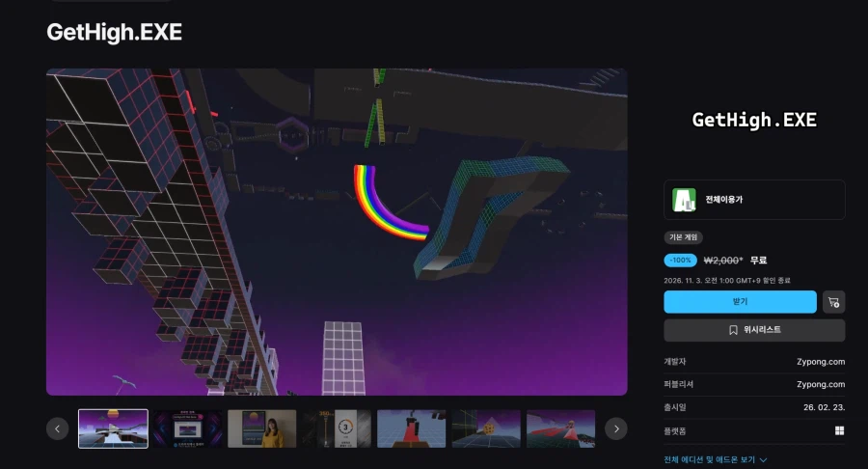Click the 전체이용가 rating text
This screenshot has width=868, height=469.
[724, 200]
